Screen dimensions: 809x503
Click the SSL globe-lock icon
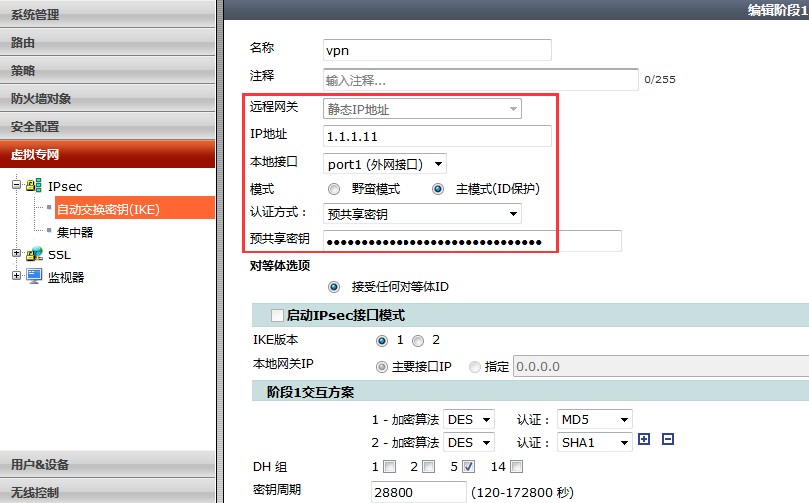pyautogui.click(x=34, y=254)
